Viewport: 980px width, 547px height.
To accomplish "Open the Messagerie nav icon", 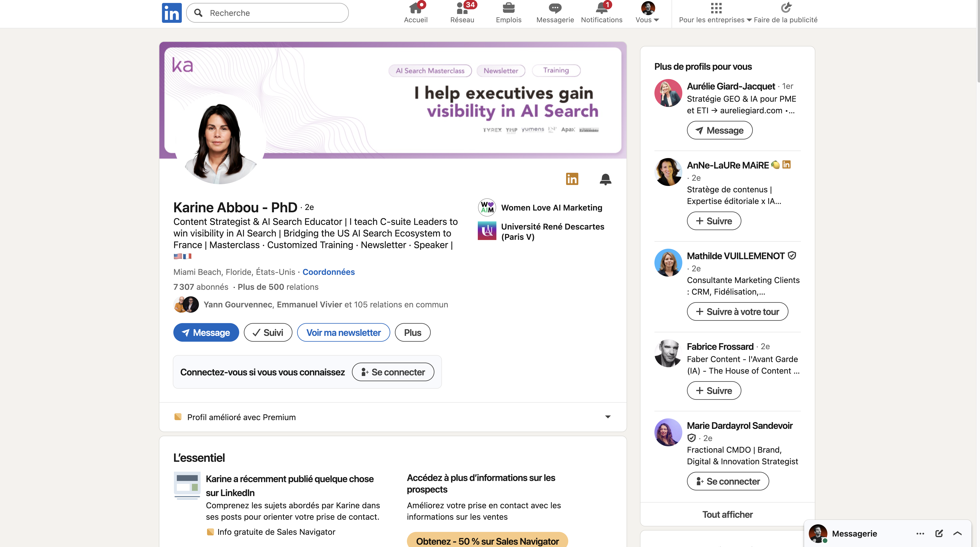I will click(x=555, y=8).
